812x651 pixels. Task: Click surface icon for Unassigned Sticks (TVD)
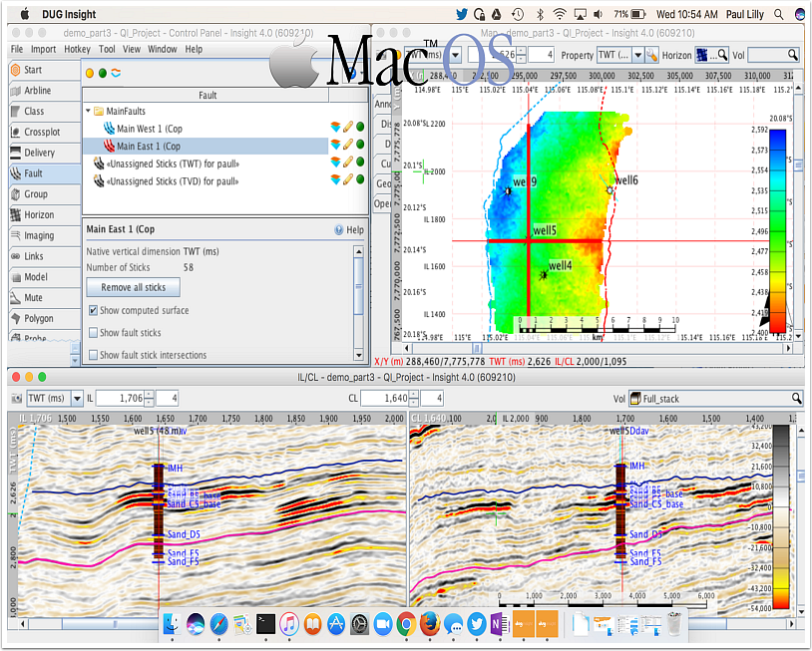point(335,179)
